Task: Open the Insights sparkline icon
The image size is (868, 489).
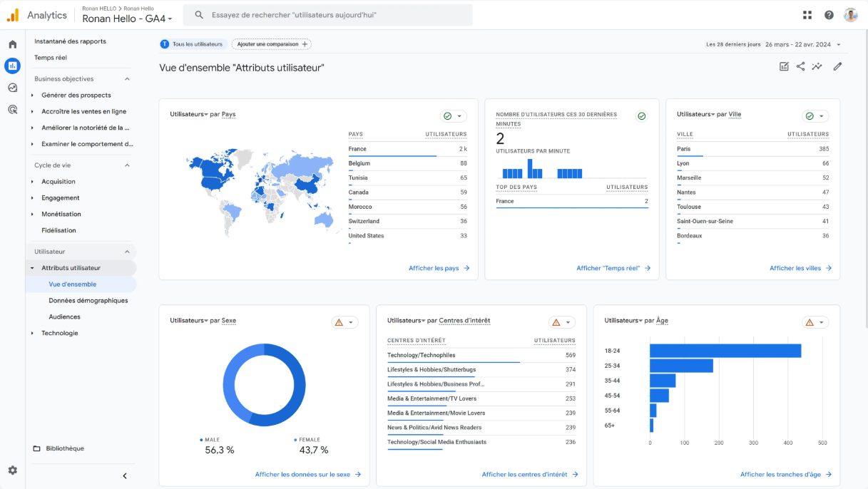Action: 817,66
